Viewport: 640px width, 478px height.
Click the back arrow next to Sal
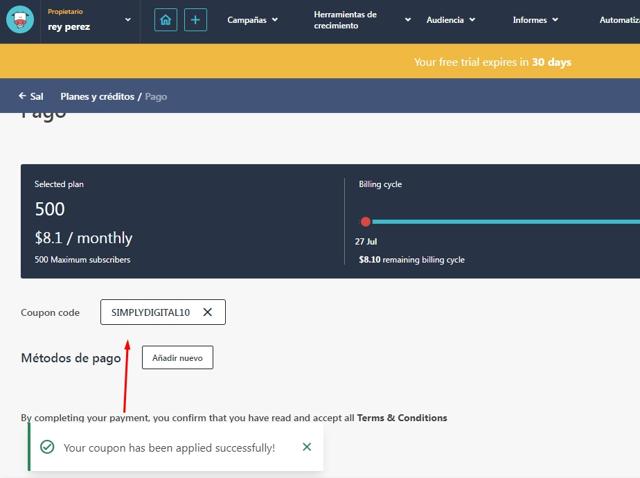click(x=22, y=96)
